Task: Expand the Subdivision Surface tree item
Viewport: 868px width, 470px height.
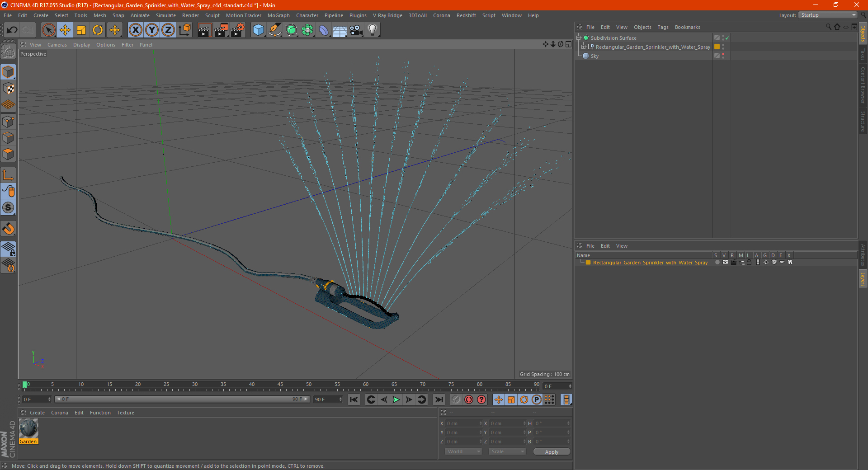Action: (x=579, y=38)
